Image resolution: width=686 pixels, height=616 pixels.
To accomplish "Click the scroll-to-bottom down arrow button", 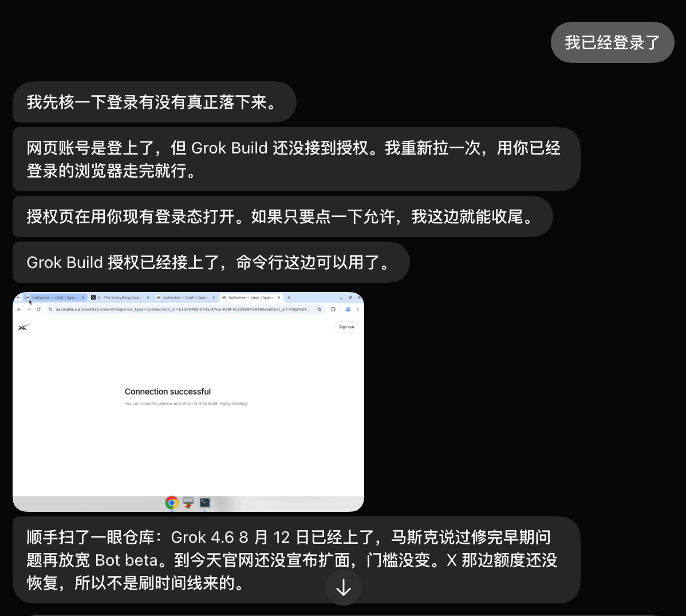I will pyautogui.click(x=344, y=587).
